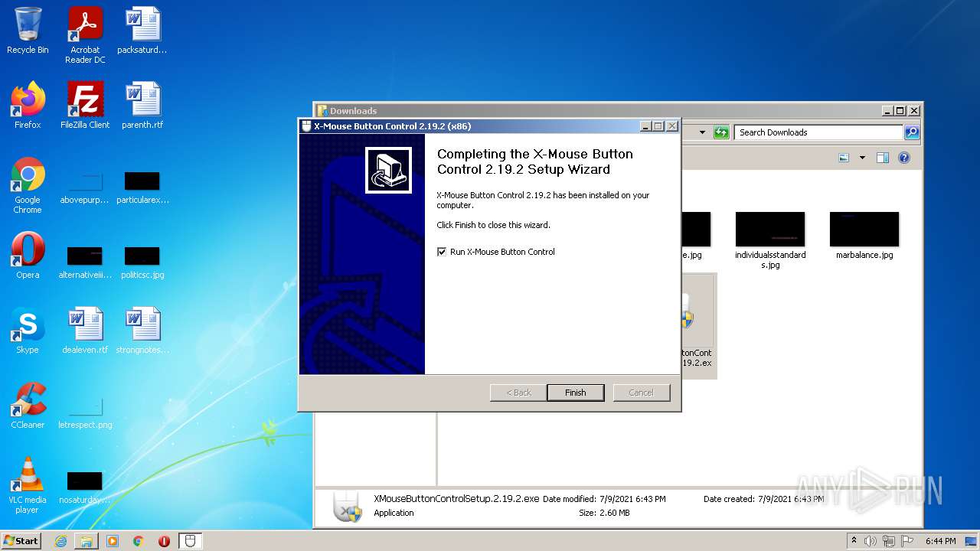
Task: Click the Date created value in details pane
Action: coord(791,499)
